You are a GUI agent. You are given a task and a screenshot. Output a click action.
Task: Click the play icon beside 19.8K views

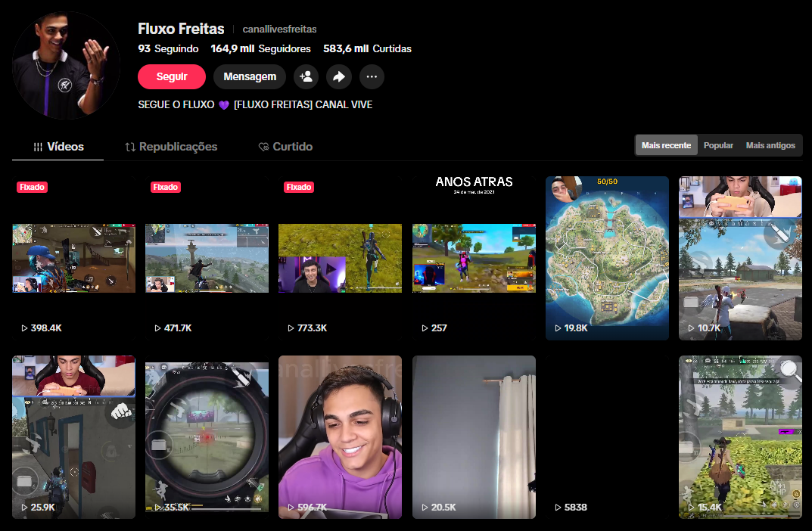point(558,328)
